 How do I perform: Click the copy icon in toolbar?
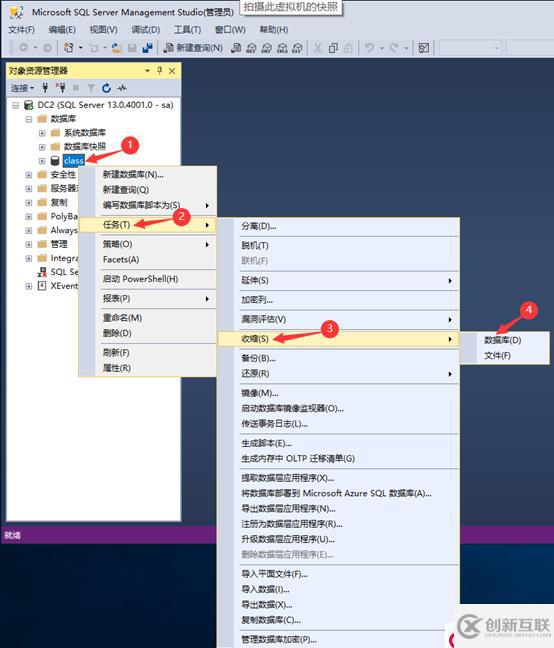333,48
